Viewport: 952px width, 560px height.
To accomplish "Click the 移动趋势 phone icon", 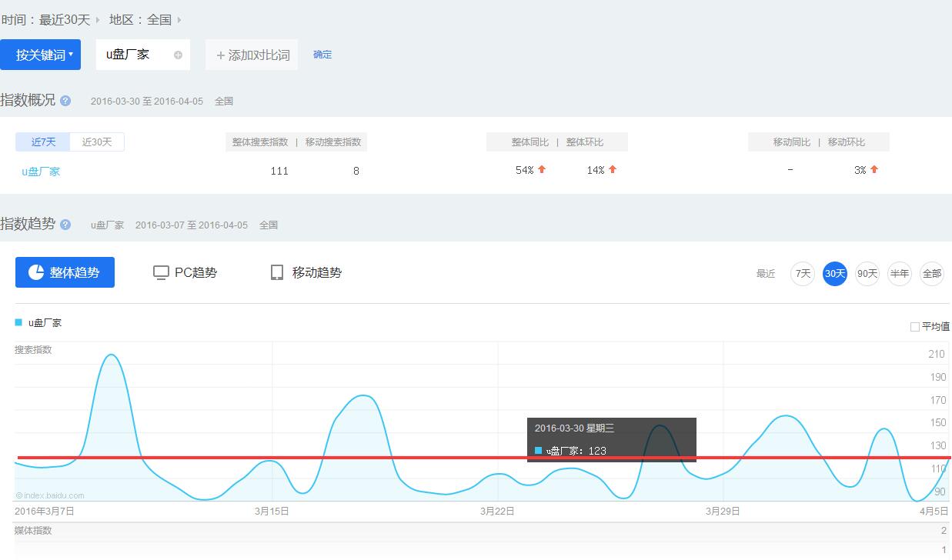I will click(277, 272).
